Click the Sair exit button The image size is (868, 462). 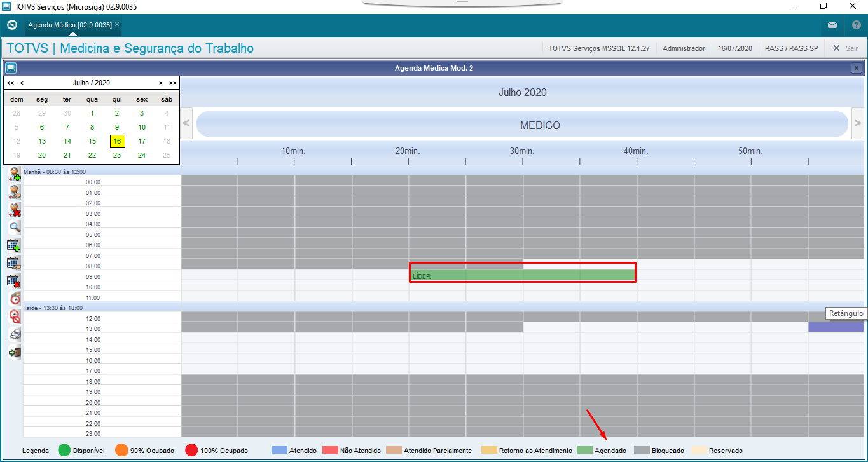click(x=845, y=48)
